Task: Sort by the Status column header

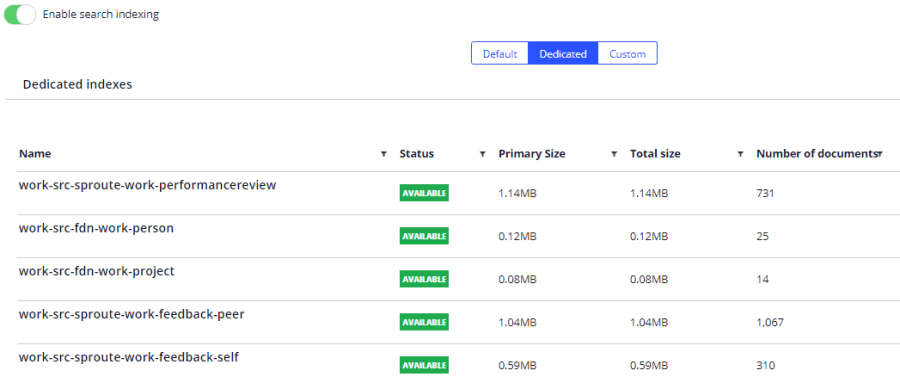Action: click(x=417, y=154)
